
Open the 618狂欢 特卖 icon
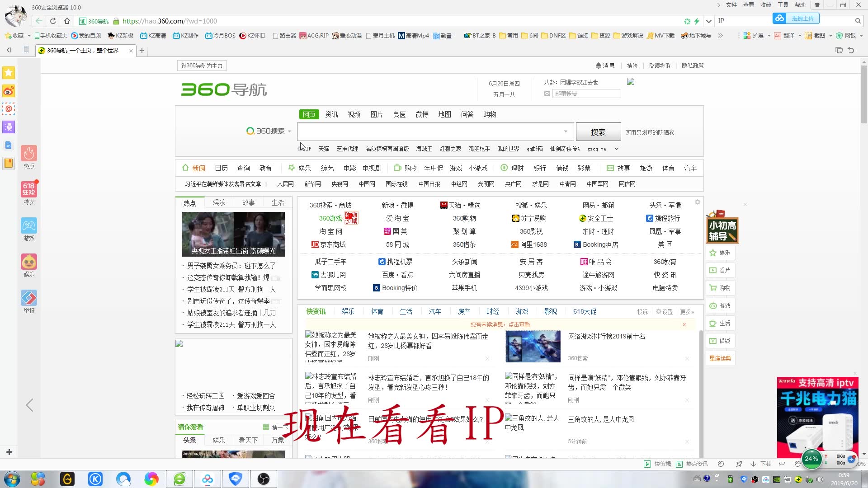click(x=29, y=193)
